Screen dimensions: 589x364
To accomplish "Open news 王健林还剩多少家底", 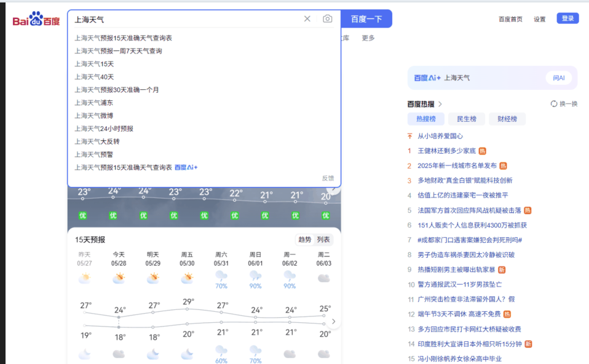I will [446, 151].
